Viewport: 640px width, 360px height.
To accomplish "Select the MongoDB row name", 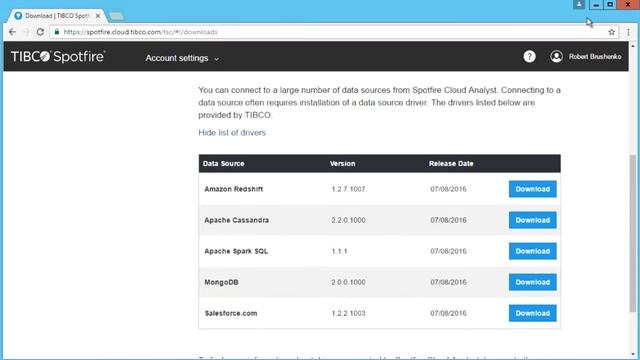I will pyautogui.click(x=221, y=282).
